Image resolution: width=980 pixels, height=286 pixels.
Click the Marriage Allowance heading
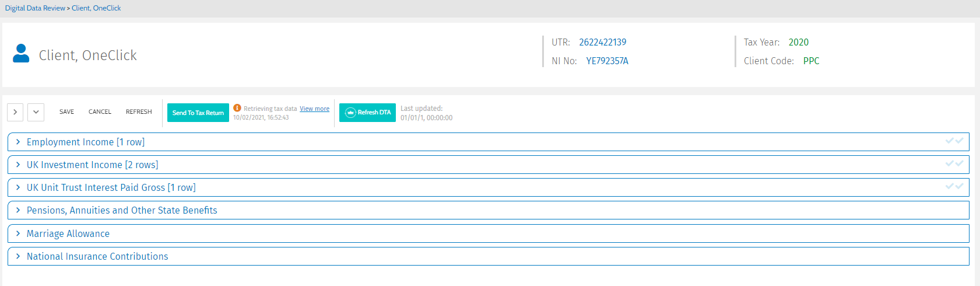point(68,233)
